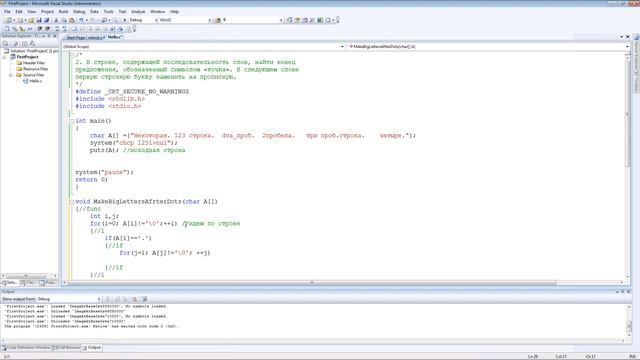Click the Find in Files icon
640x360 pixels.
tap(218, 20)
